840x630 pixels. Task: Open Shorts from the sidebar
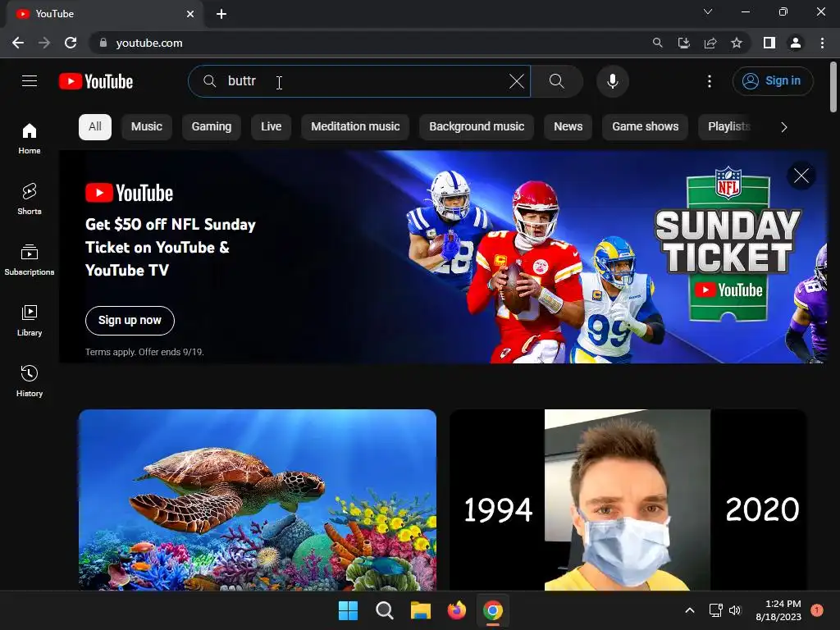(x=30, y=199)
